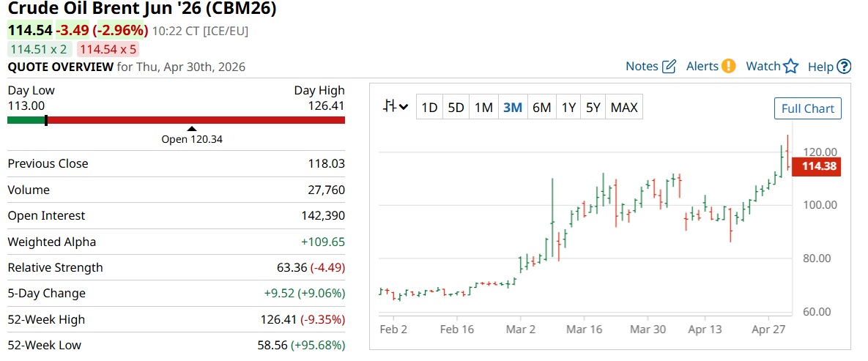Click the orange Alerts exclamation icon
Image resolution: width=868 pixels, height=361 pixels.
click(x=728, y=66)
